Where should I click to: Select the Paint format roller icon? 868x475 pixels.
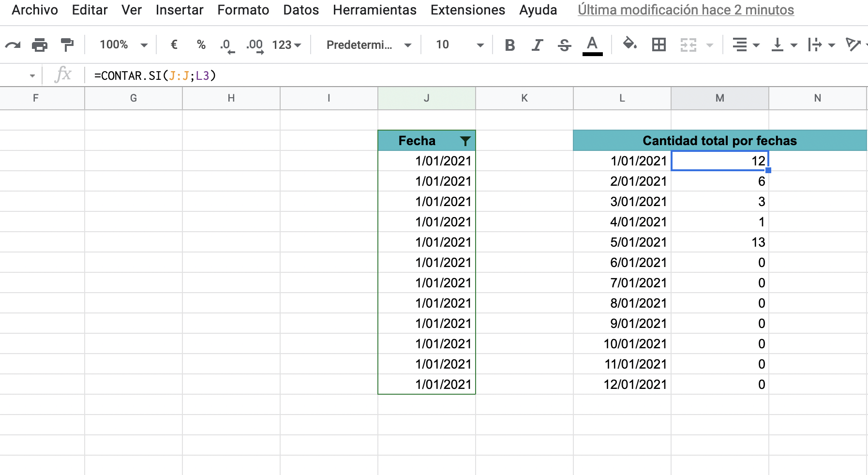(x=67, y=45)
